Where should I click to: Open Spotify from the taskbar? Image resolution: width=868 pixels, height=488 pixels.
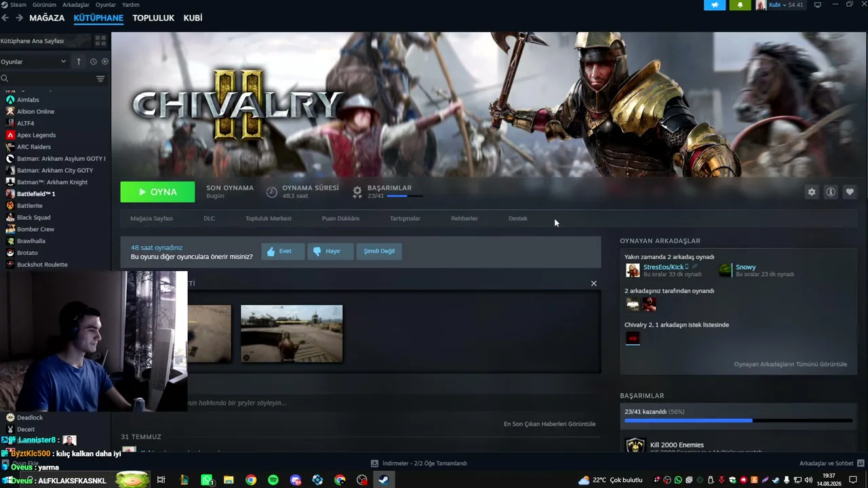pos(273,480)
